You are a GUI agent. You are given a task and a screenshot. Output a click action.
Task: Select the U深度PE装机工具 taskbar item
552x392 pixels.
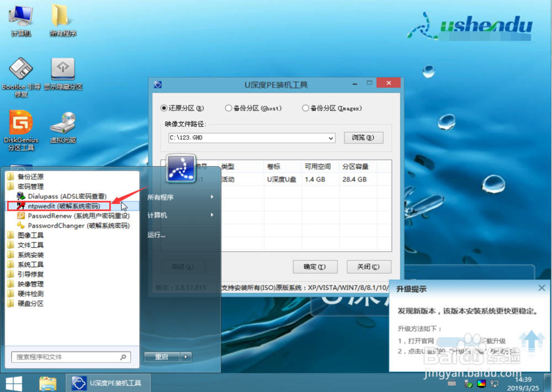coord(108,383)
